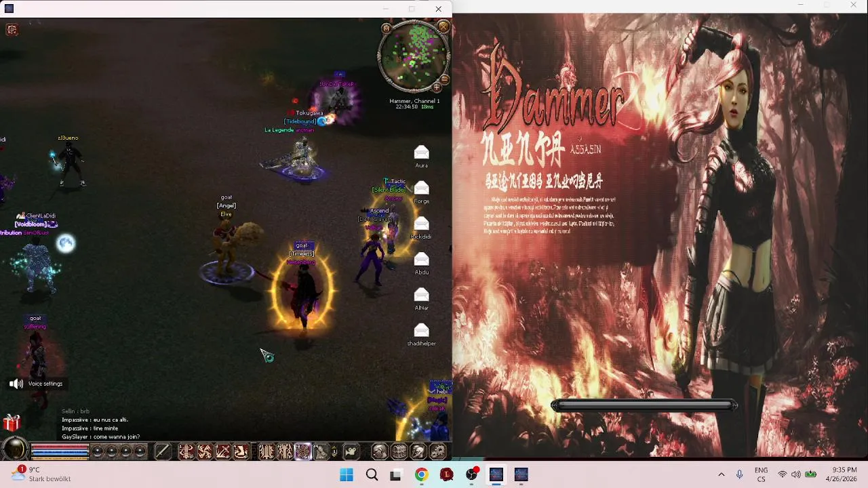Click the red HP bar in status panel

(60, 447)
